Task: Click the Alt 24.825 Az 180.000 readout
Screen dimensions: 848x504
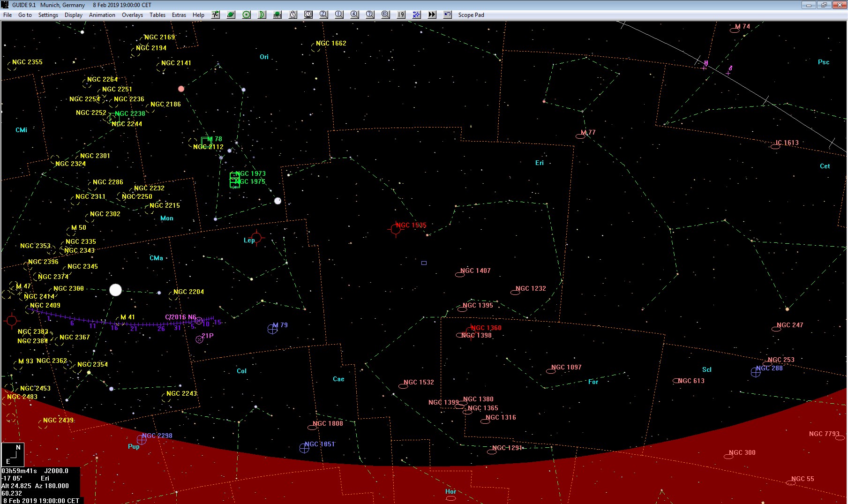Action: pyautogui.click(x=35, y=486)
